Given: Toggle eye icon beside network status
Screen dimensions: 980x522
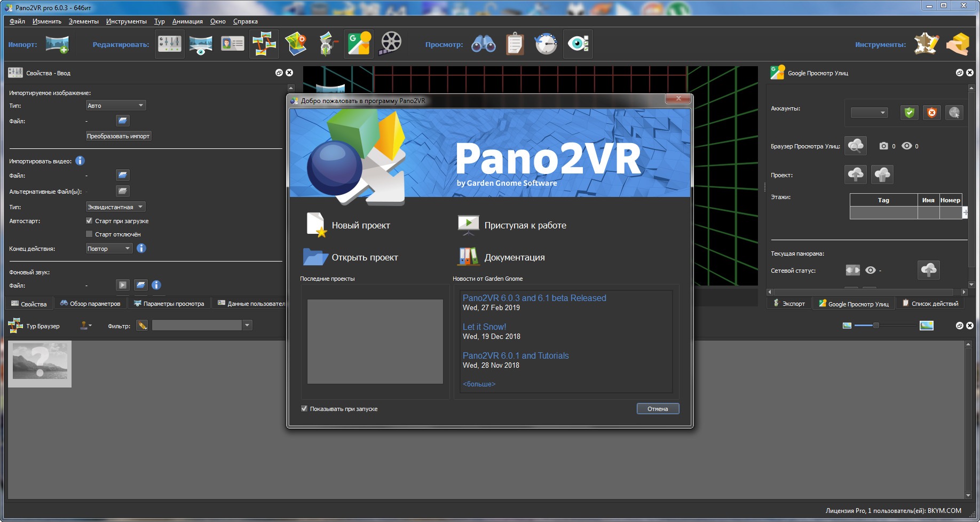Looking at the screenshot, I should click(x=871, y=270).
